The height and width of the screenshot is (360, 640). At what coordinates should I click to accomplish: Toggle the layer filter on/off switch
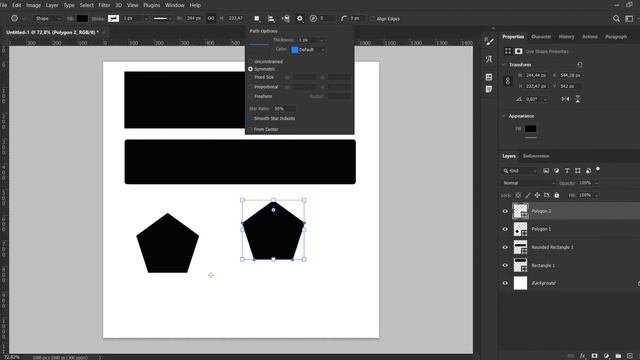point(598,169)
